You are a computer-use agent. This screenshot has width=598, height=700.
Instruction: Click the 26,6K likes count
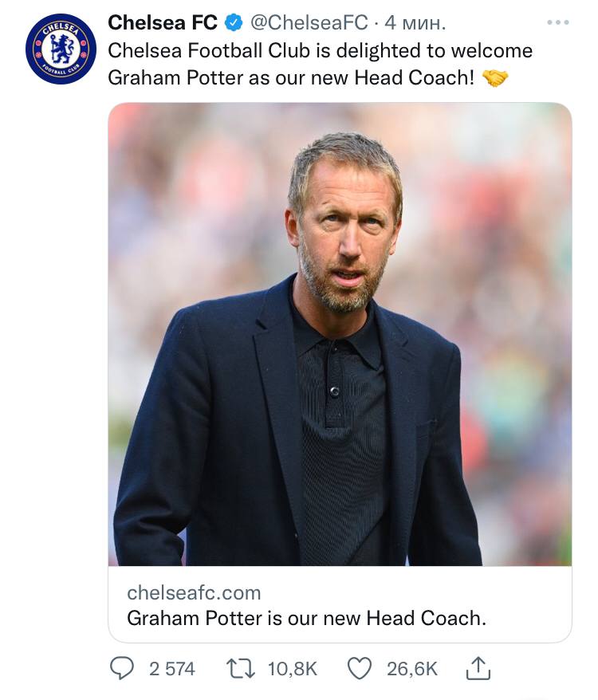coord(411,669)
